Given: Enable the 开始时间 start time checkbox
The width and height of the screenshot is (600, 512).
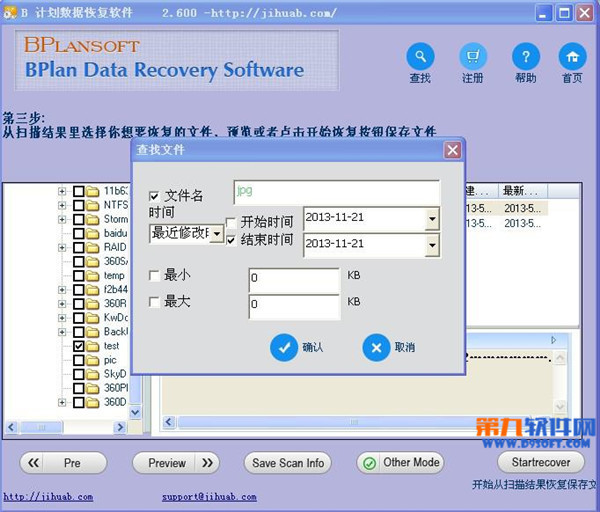Looking at the screenshot, I should click(231, 222).
